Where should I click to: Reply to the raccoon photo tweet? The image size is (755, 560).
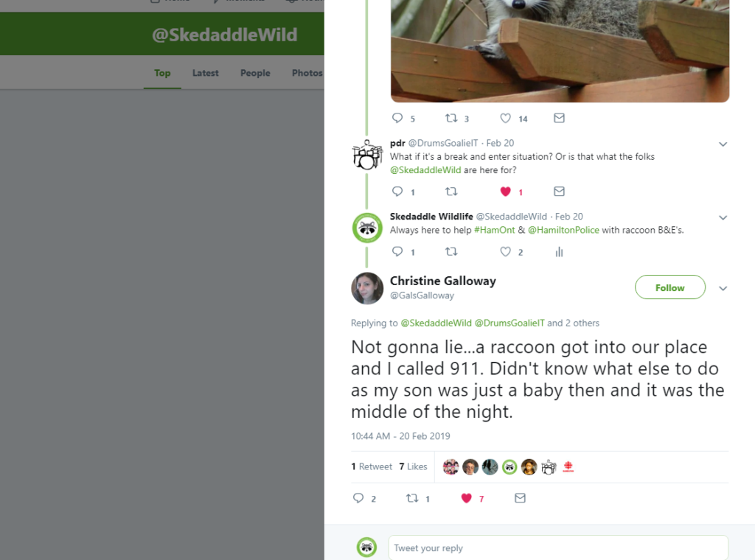pyautogui.click(x=397, y=118)
